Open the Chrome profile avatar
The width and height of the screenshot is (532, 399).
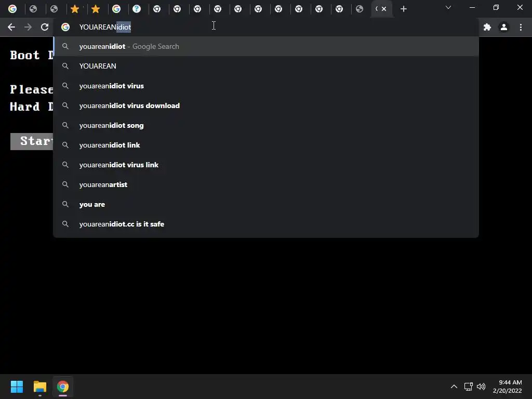coord(504,27)
